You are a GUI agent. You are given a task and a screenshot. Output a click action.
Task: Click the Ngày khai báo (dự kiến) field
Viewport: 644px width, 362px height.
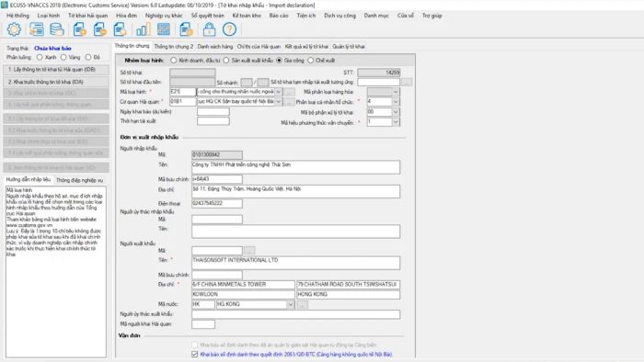point(213,112)
